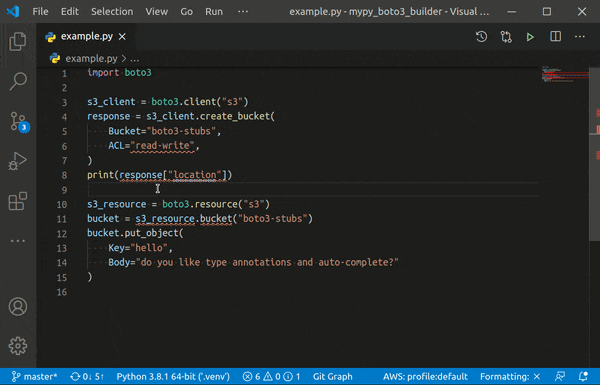Select the example.py editor tab
This screenshot has height=385, width=600.
coord(86,36)
